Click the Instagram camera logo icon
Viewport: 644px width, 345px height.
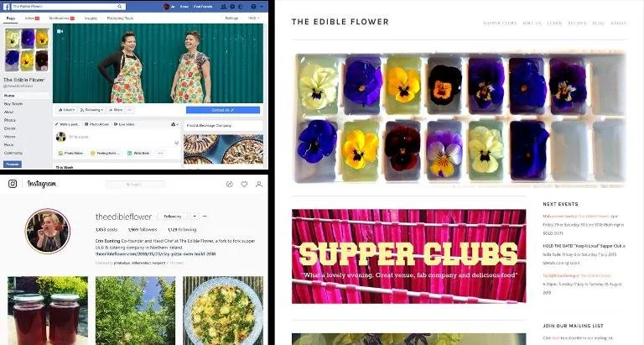coord(13,184)
